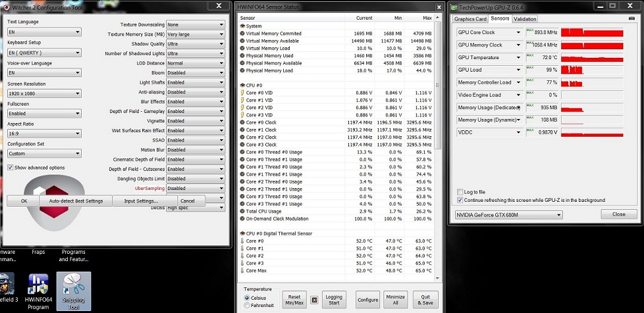Click the GPU-Z camera screenshot icon

coord(631,19)
